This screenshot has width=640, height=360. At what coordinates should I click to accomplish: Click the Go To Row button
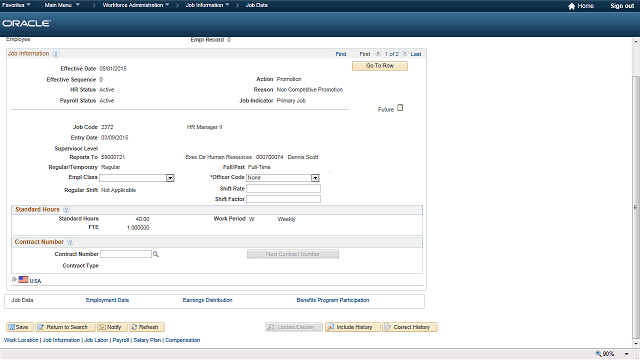tap(380, 66)
